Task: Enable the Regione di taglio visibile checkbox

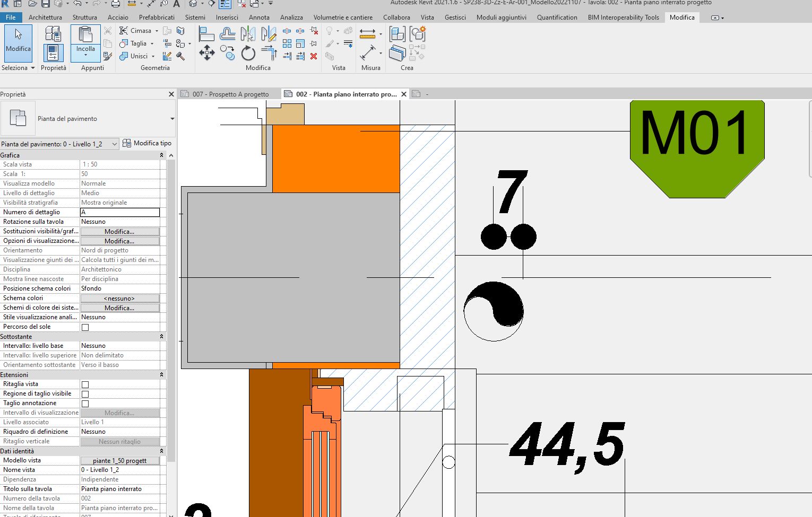Action: [84, 393]
